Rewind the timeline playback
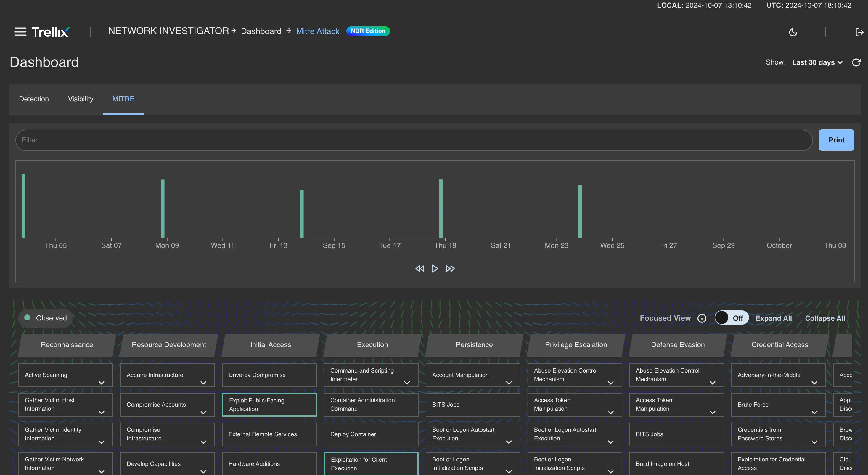Screen dimensions: 868x475 point(420,269)
